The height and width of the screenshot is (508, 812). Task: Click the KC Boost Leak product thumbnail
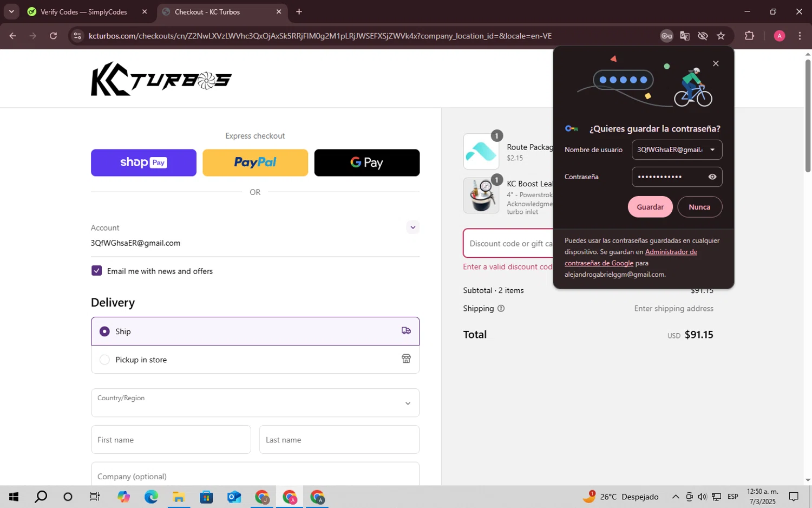(x=481, y=195)
